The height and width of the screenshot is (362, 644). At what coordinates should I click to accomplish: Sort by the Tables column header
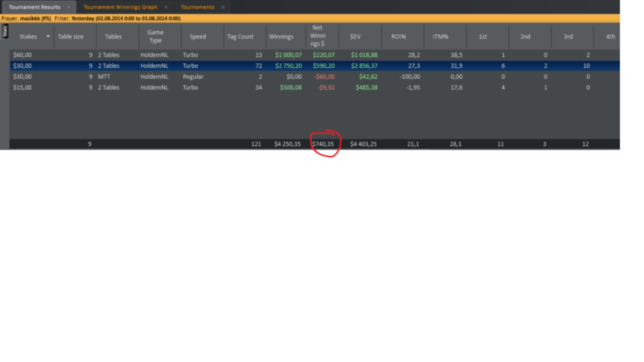pyautogui.click(x=113, y=37)
